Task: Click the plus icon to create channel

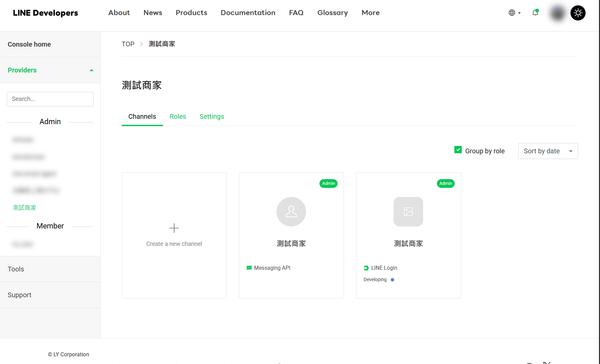Action: click(174, 228)
